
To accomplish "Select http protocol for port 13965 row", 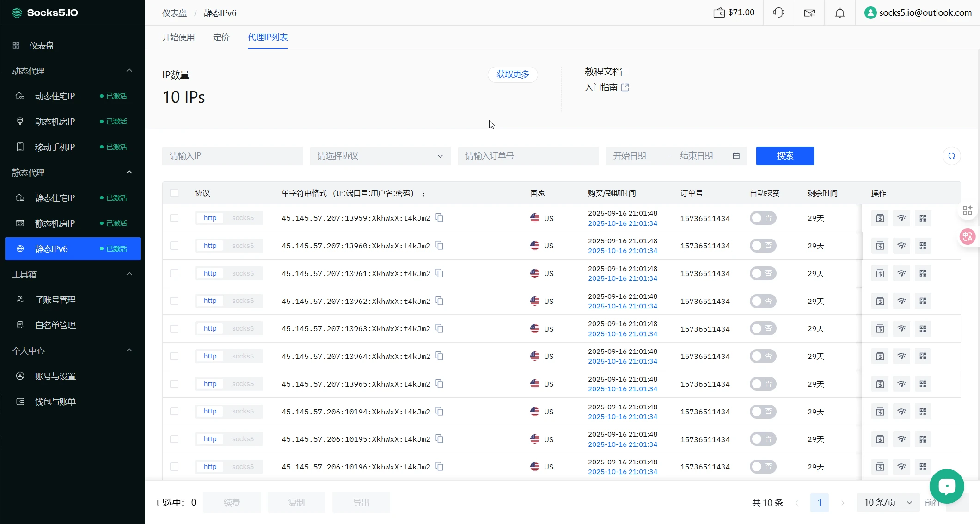I will tap(210, 384).
